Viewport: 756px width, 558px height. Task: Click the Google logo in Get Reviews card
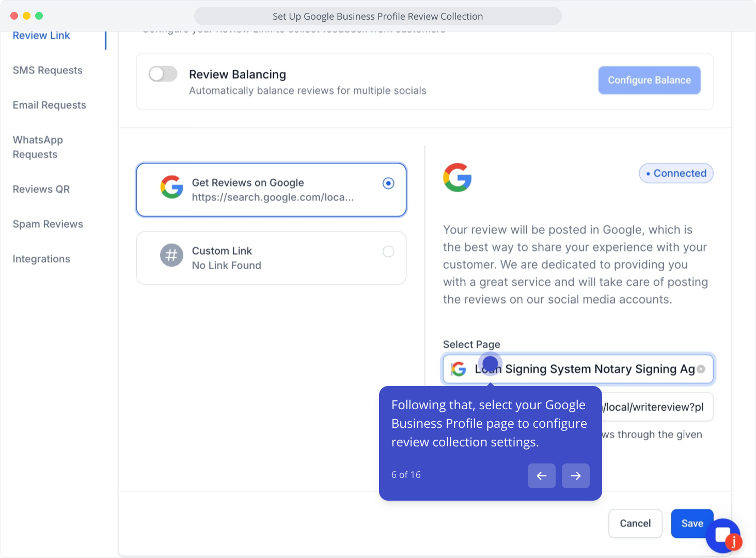click(x=172, y=187)
